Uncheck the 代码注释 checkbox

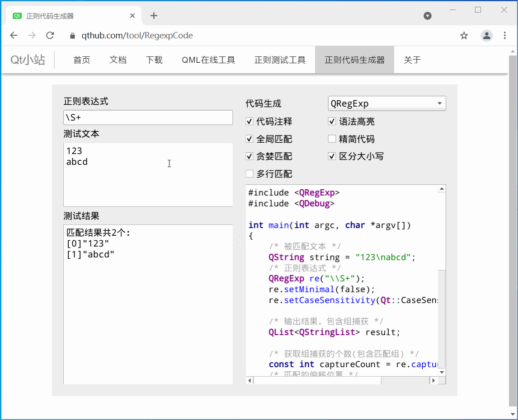(x=250, y=121)
